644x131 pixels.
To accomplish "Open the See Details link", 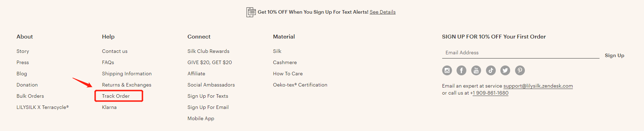I will [x=383, y=12].
